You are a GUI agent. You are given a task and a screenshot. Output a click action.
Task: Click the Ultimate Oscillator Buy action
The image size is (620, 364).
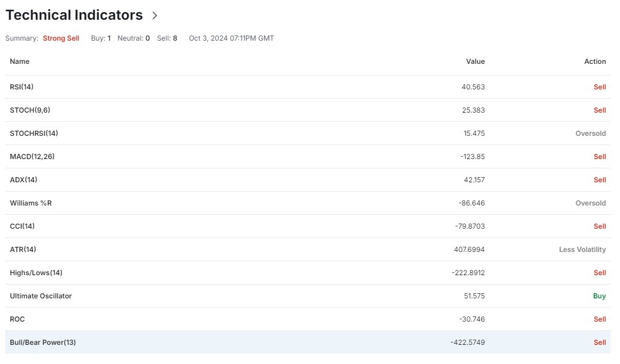600,296
